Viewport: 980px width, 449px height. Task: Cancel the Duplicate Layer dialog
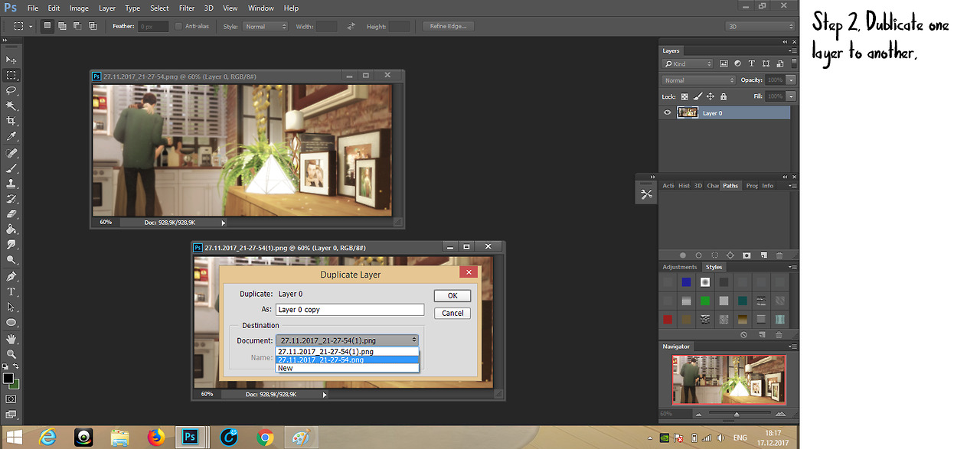click(x=452, y=313)
